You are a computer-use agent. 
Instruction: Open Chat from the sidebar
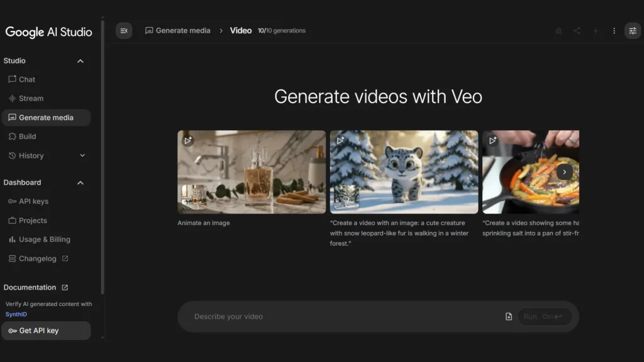(x=27, y=80)
